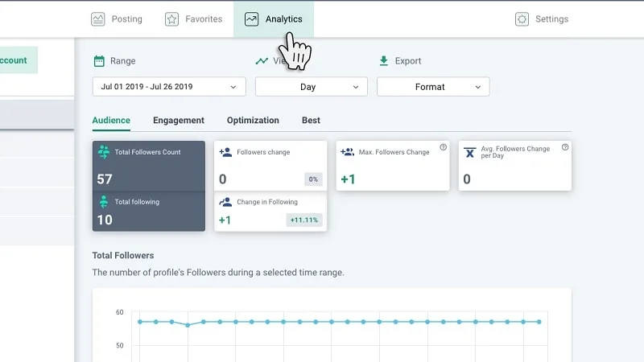Click help icon on Avg. Followers Change card
The width and height of the screenshot is (644, 362).
tap(565, 147)
